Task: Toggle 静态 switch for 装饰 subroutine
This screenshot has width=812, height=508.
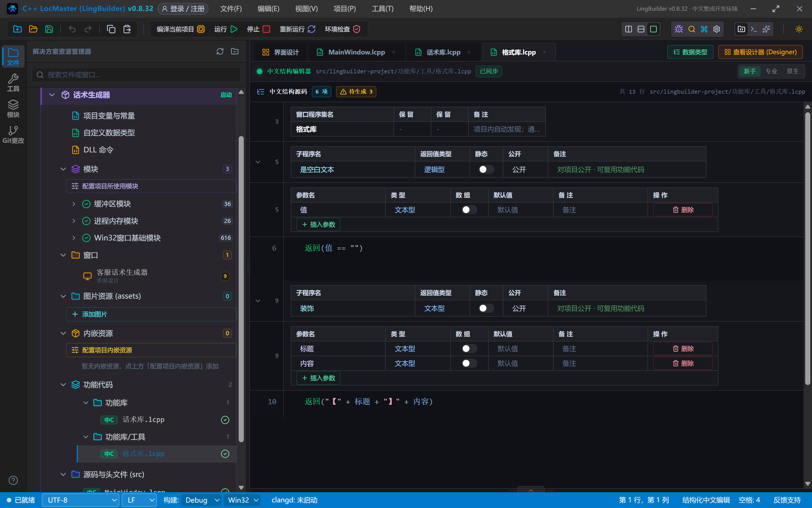Action: click(x=486, y=308)
